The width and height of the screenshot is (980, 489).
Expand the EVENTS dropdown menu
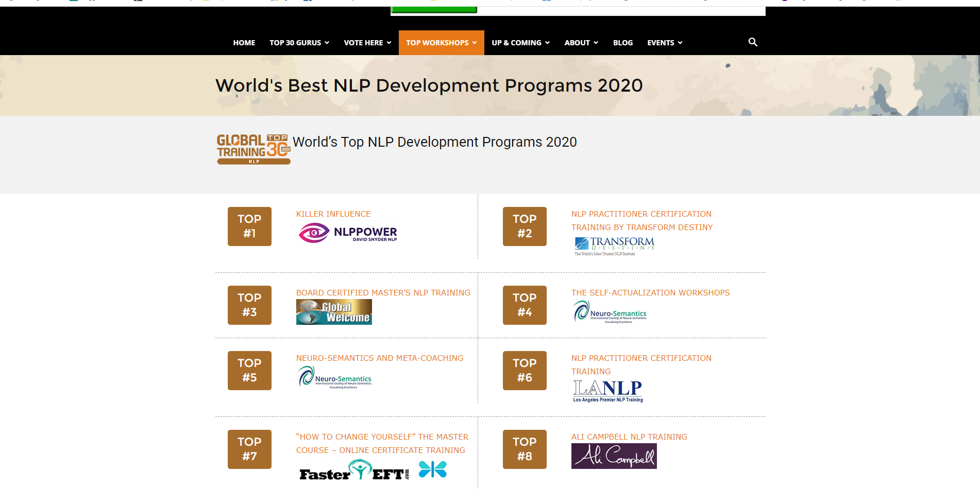pos(665,43)
